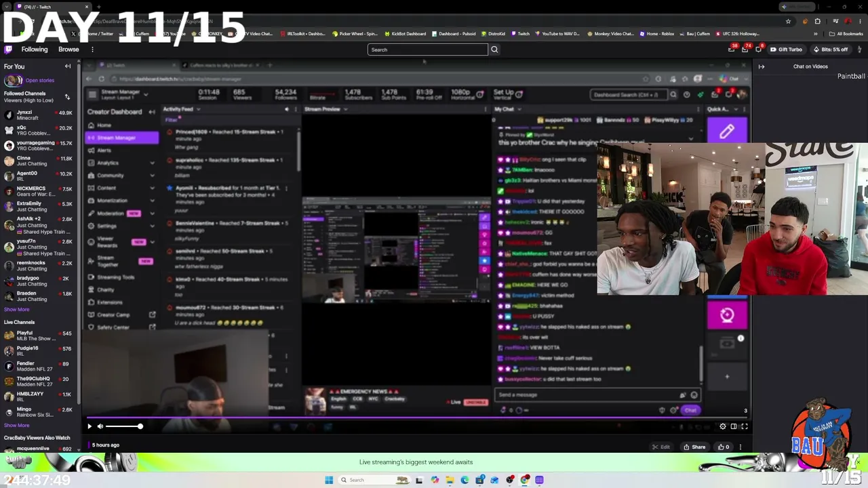Open the Chrome tab search dropdown
Screen dimensions: 868x488
click(x=7, y=7)
